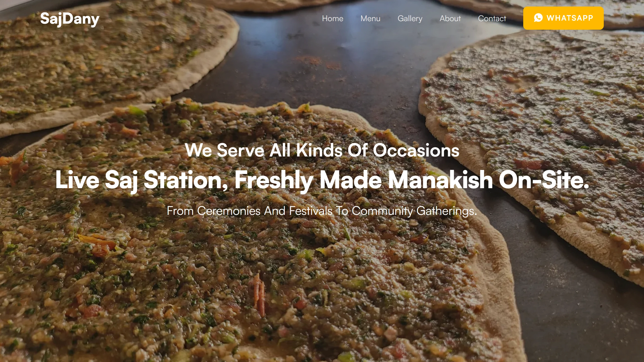
Task: Click the words "Community Gatherings" in the tagline
Action: pos(414,211)
